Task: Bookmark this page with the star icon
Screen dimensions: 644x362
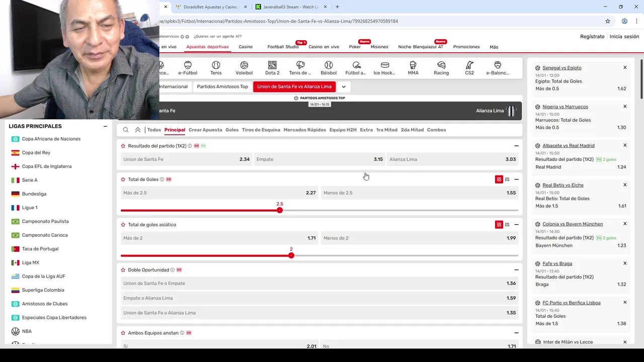Action: (608, 21)
